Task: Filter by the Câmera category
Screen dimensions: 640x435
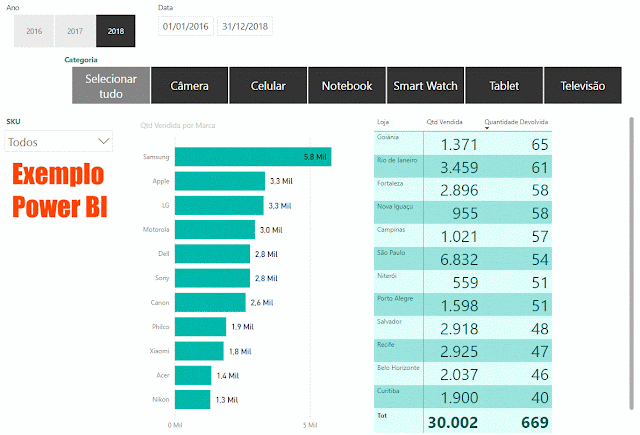Action: coord(189,86)
